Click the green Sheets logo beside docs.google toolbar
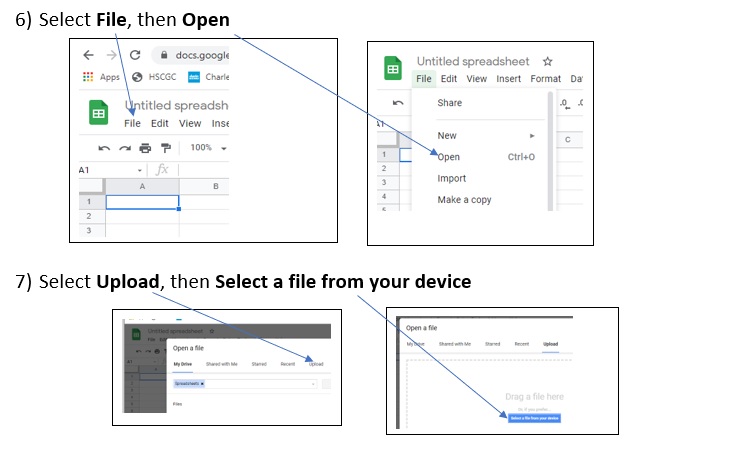The height and width of the screenshot is (460, 742). (x=98, y=113)
